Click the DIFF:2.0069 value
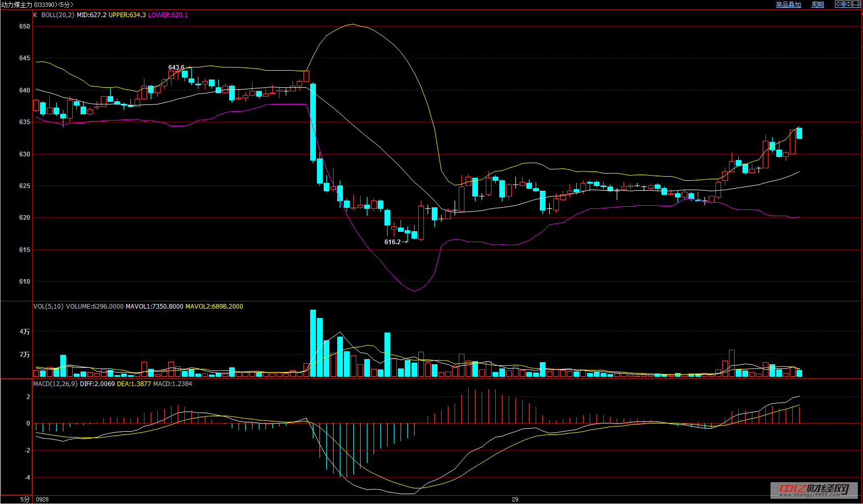 pyautogui.click(x=97, y=384)
